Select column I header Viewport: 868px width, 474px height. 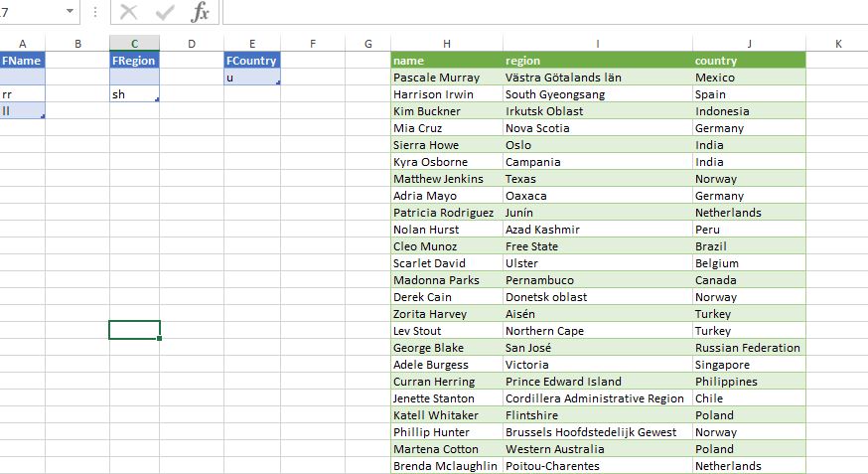tap(597, 44)
